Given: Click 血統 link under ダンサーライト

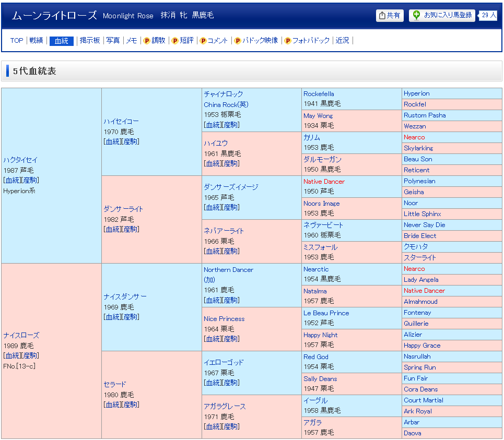Looking at the screenshot, I should [112, 229].
